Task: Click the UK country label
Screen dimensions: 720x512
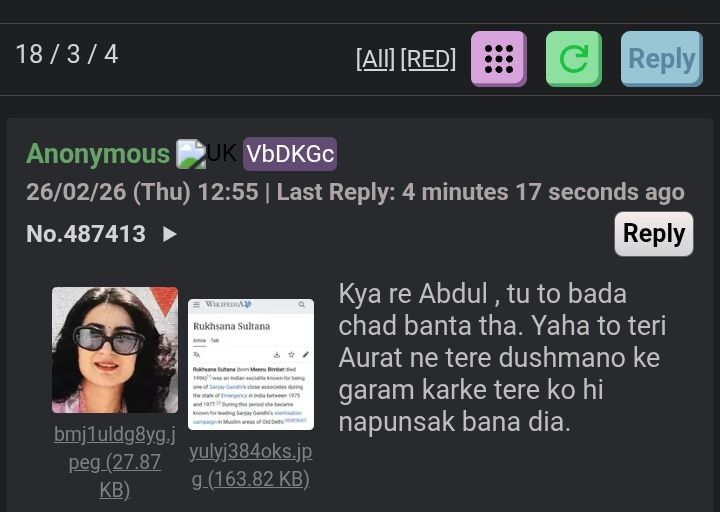Action: pyautogui.click(x=222, y=153)
